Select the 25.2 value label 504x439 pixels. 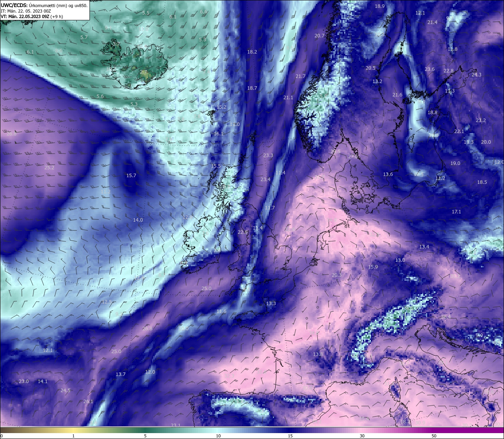pyautogui.click(x=49, y=168)
